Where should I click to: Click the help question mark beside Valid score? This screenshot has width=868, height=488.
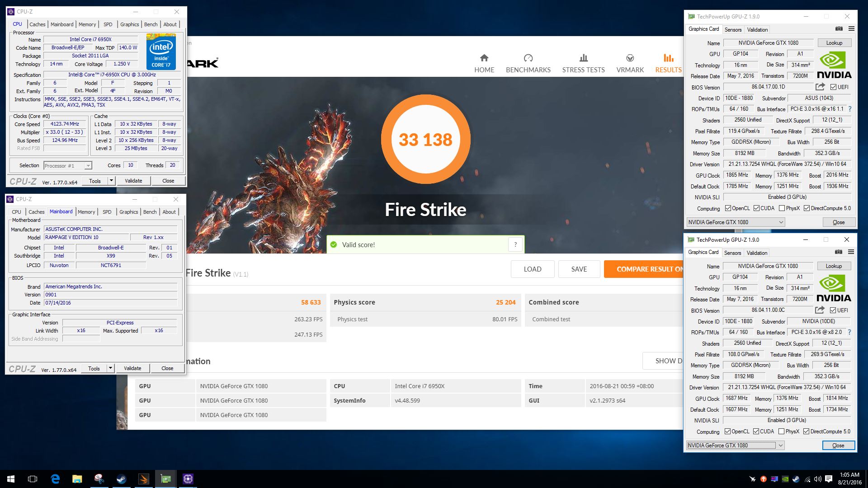click(515, 244)
